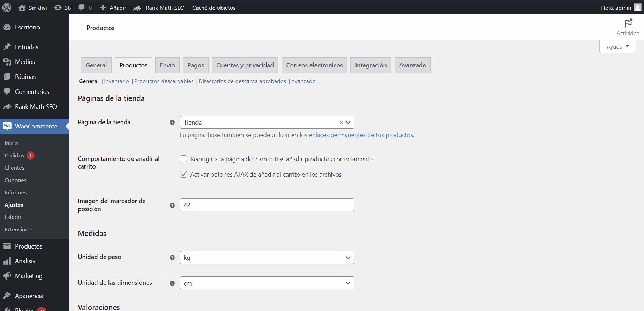The image size is (644, 311).
Task: Open the Inventario sub-section link
Action: [117, 81]
